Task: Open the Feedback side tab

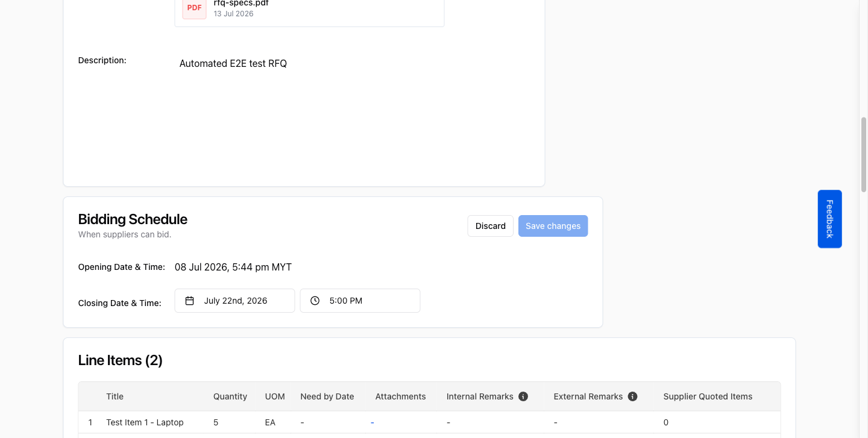Action: pos(829,219)
